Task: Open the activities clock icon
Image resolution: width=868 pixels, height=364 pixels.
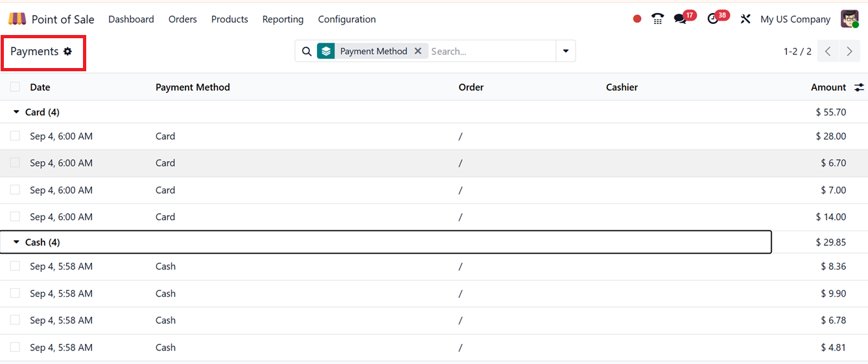Action: coord(713,19)
